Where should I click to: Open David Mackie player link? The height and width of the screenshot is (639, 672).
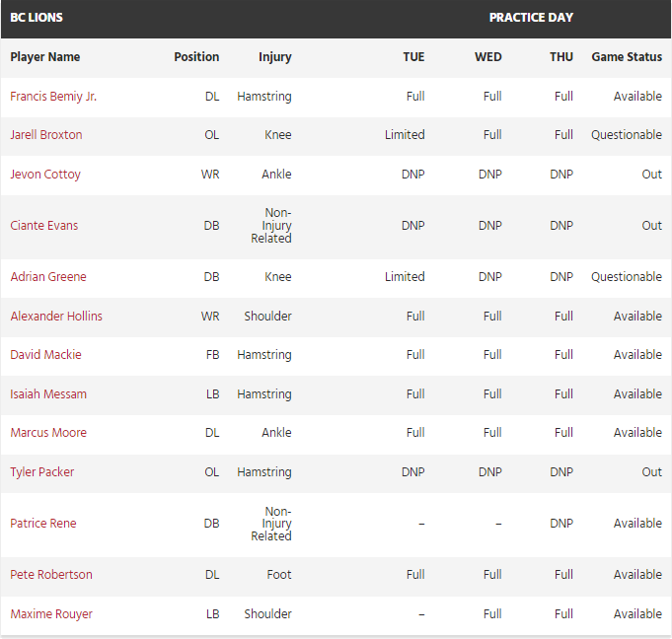point(45,355)
